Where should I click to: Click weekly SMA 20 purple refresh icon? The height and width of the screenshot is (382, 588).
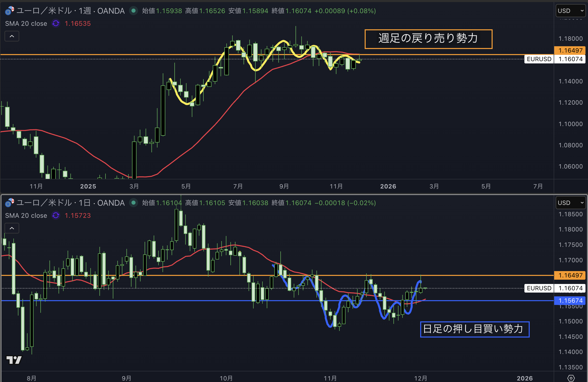[56, 23]
